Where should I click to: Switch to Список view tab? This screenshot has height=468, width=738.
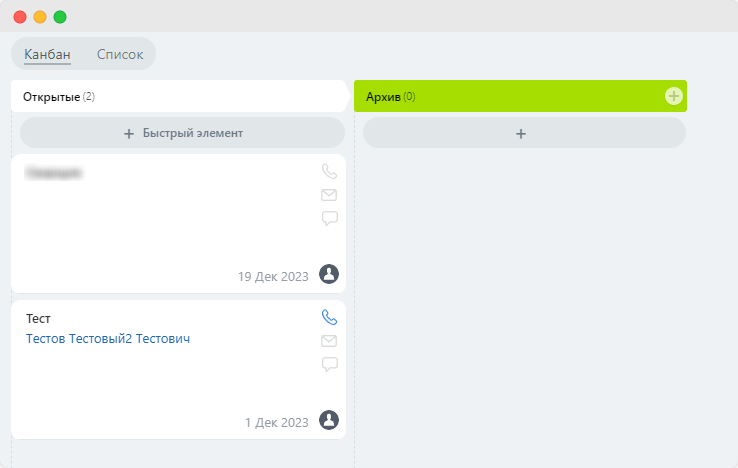(120, 55)
